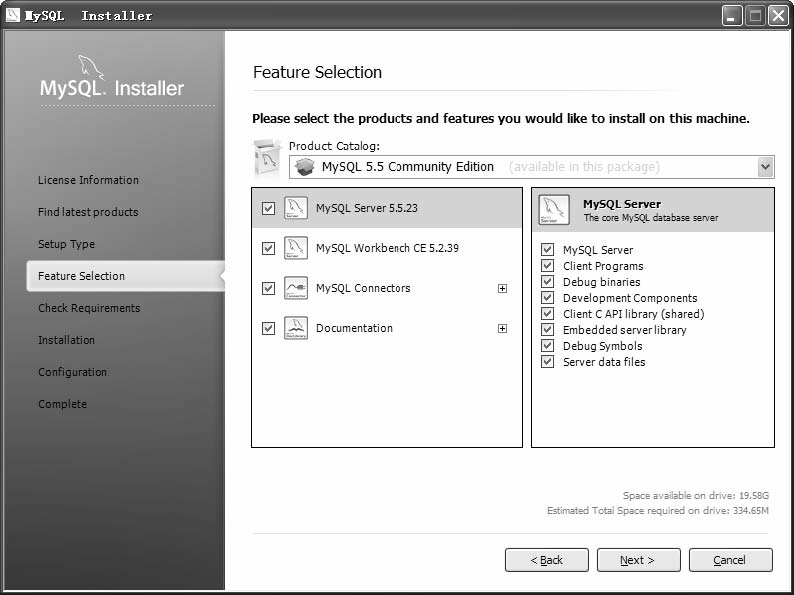Open the Product Catalog dropdown arrow
The image size is (794, 595).
[765, 167]
